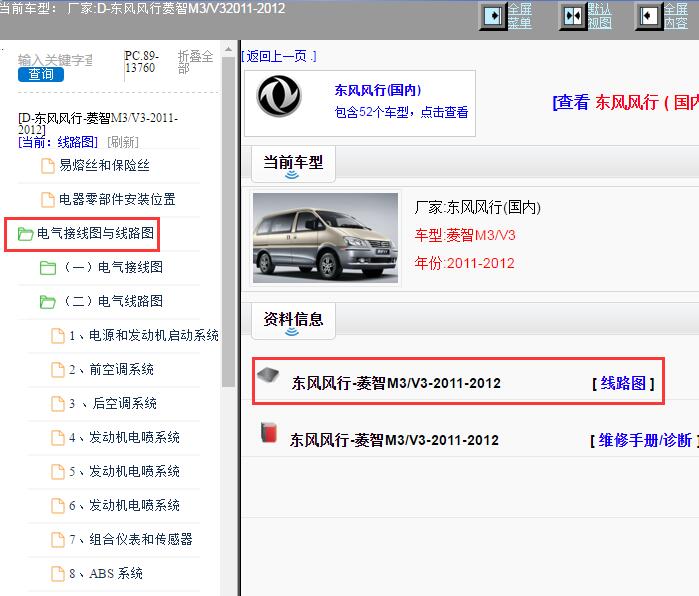Image resolution: width=699 pixels, height=596 pixels.
Task: Click the full-screen content icon
Action: [649, 16]
